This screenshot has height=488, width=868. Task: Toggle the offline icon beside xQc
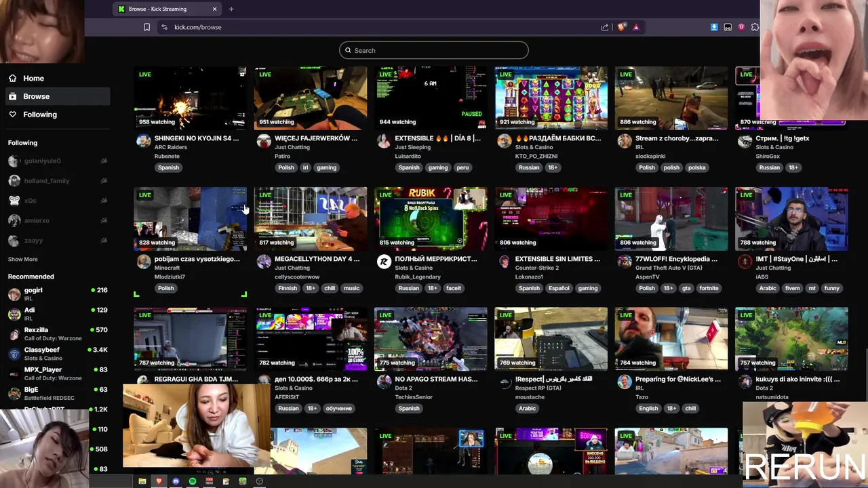click(104, 201)
